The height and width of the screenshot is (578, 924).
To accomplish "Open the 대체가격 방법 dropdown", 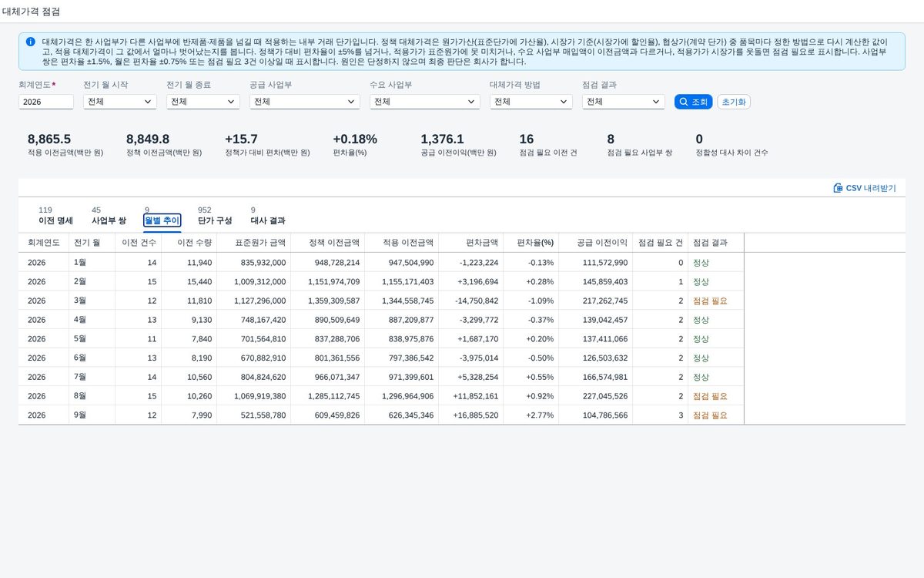I will tap(531, 102).
